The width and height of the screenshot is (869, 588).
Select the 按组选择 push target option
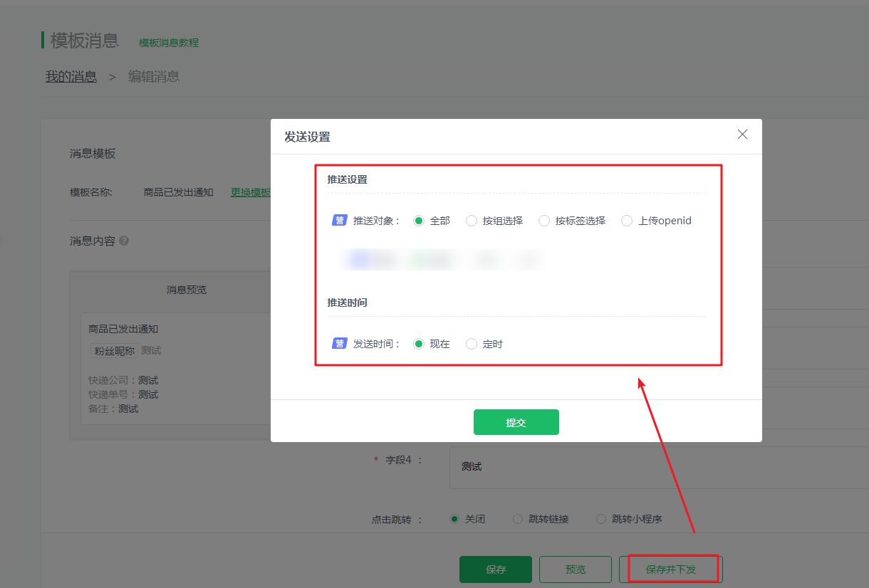point(471,221)
